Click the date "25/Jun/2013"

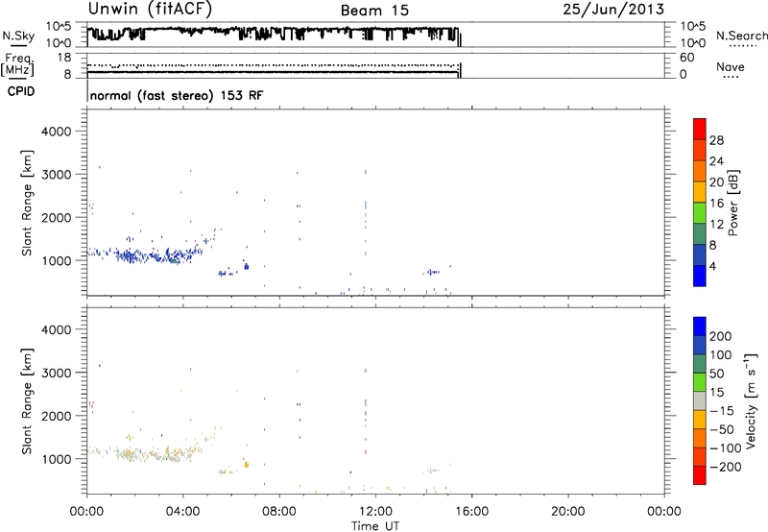pos(613,9)
